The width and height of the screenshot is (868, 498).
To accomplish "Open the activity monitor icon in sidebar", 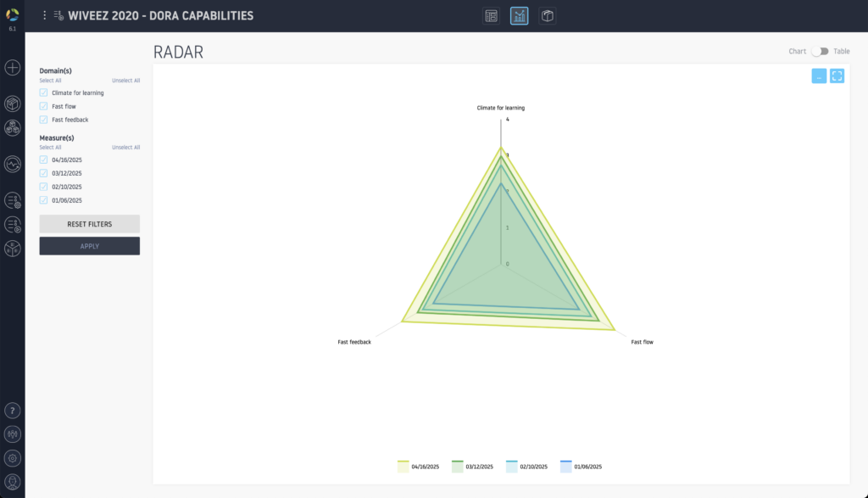I will (13, 164).
